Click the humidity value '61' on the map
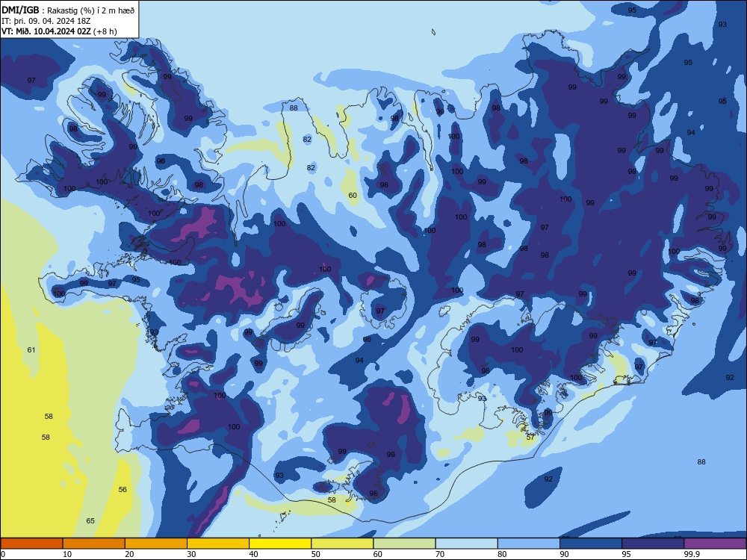747x560 pixels. click(x=31, y=350)
